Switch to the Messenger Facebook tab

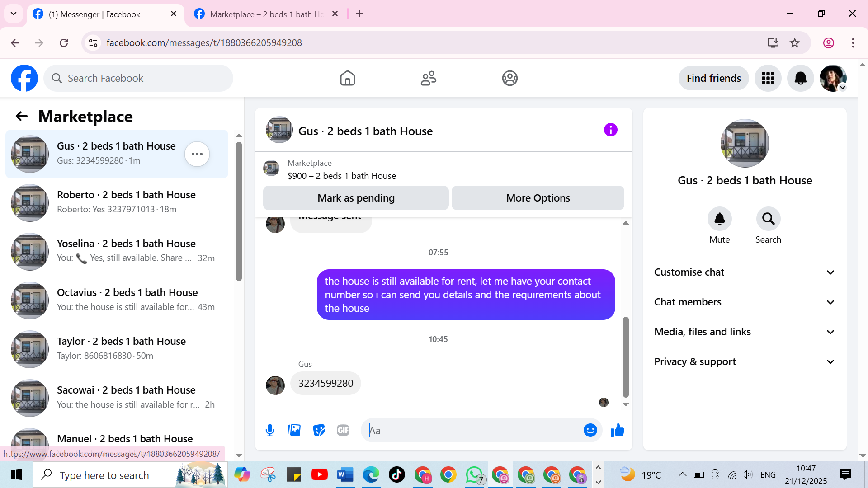coord(106,14)
